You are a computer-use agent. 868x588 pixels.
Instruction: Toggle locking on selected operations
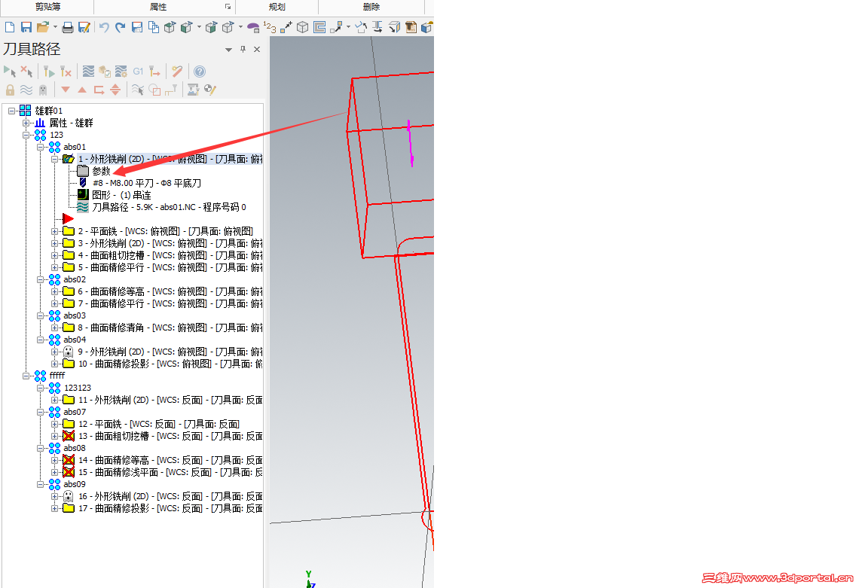coord(10,90)
